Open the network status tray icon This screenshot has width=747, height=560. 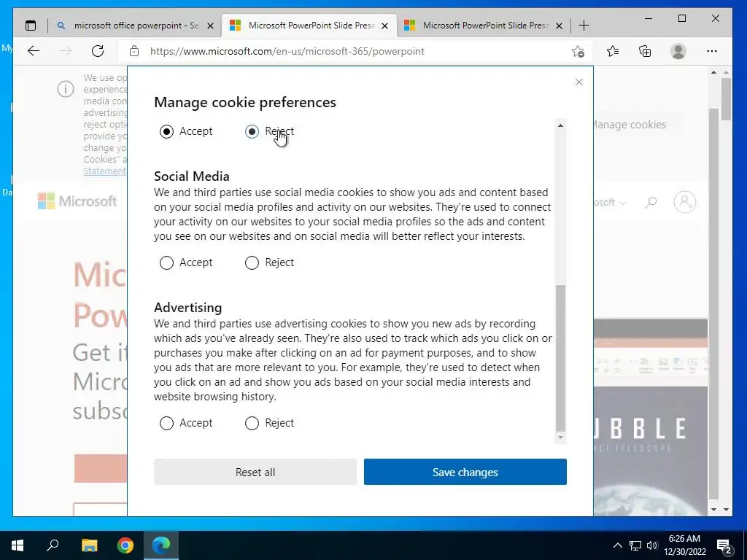point(635,545)
